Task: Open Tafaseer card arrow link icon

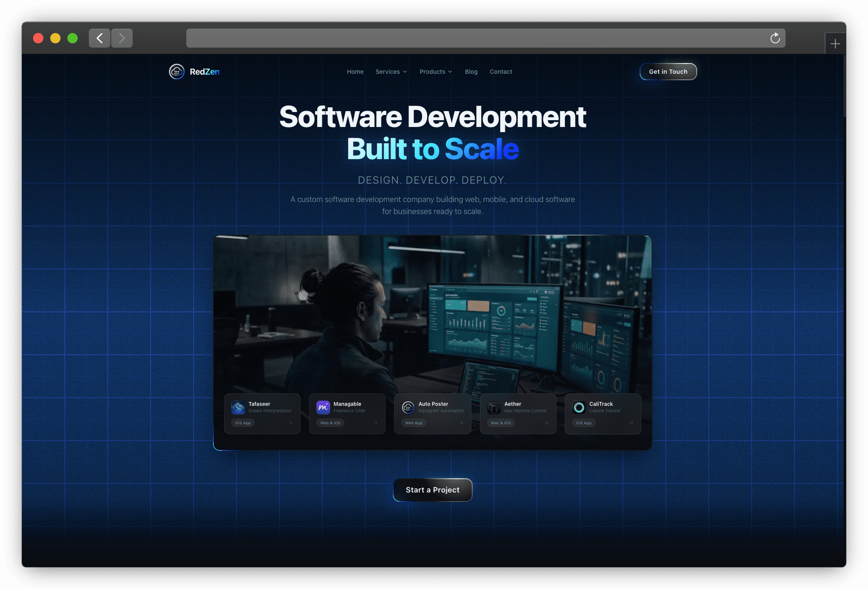Action: (291, 423)
